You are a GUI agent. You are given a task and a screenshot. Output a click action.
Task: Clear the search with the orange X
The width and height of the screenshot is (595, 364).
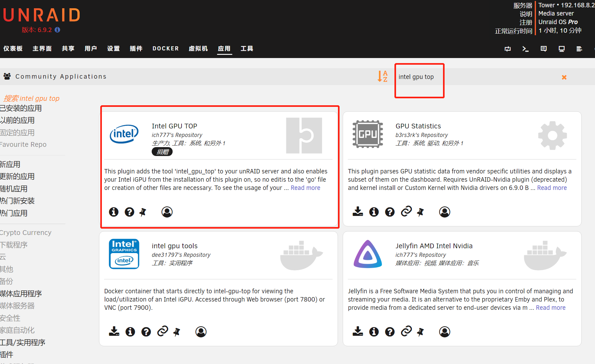coord(564,77)
